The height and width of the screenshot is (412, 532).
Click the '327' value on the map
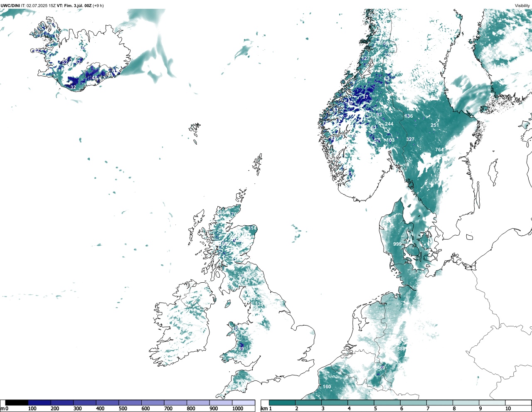click(410, 139)
